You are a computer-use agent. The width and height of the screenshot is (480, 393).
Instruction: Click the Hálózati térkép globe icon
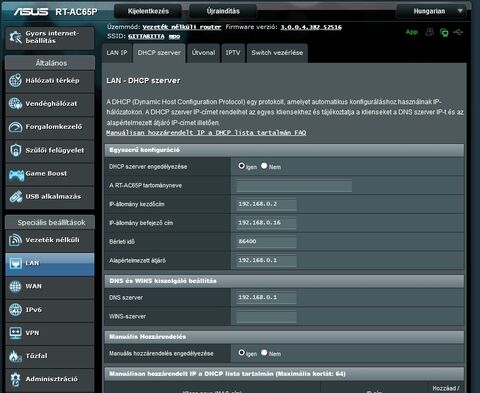15,80
